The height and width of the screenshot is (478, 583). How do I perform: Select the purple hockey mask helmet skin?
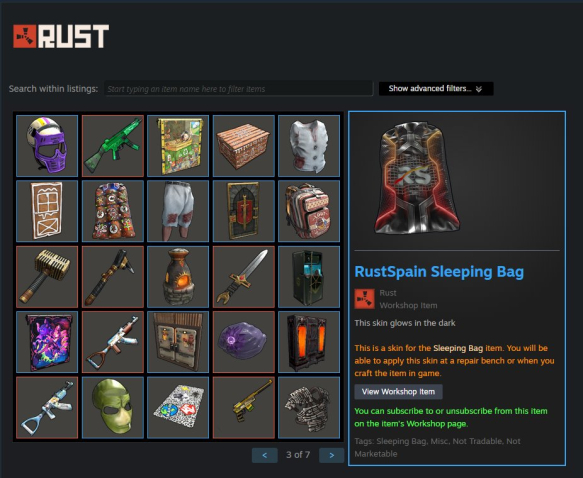[x=47, y=146]
